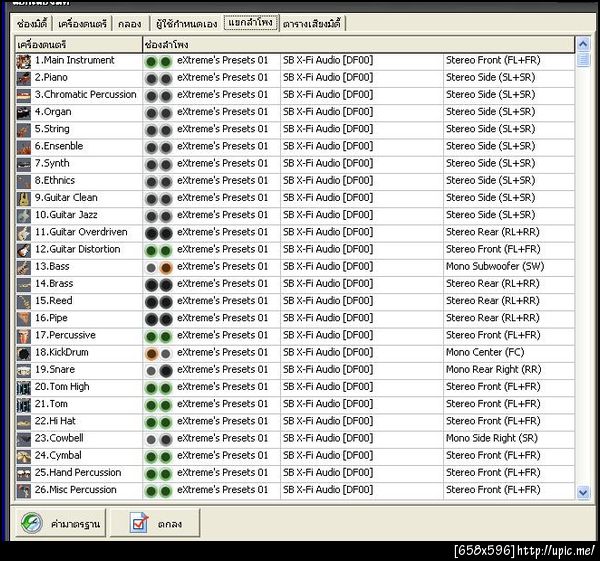
Task: Open Mono Side Right dropdown for Cowbell
Action: click(509, 439)
